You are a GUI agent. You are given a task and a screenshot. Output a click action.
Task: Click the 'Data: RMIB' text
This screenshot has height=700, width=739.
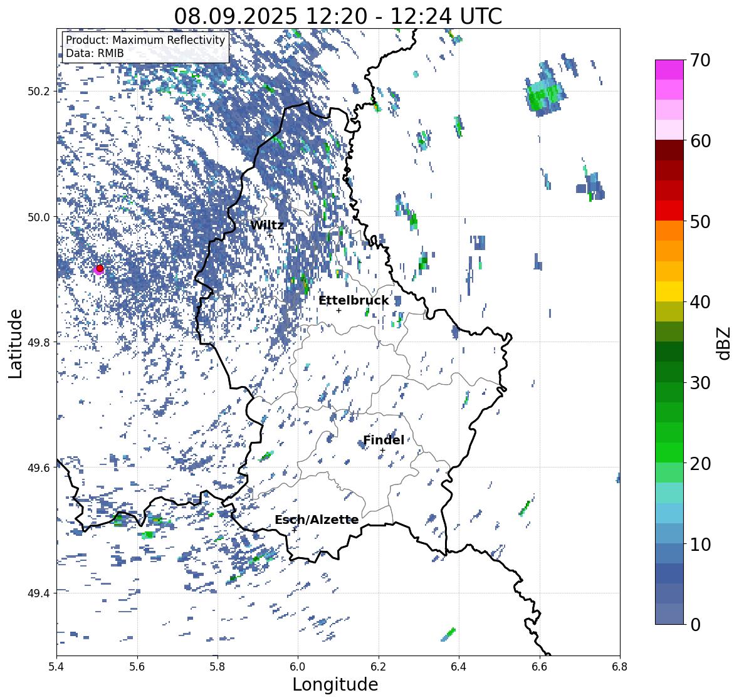pos(95,53)
